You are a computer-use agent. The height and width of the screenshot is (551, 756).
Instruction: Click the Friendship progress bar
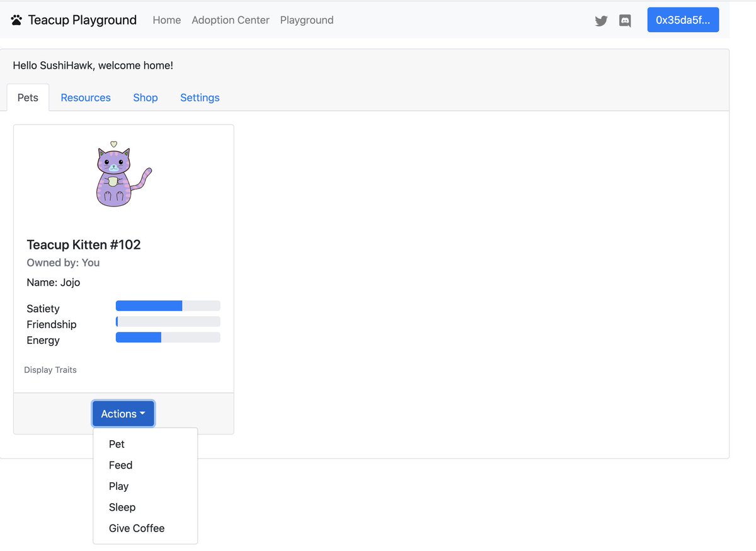[x=168, y=322]
